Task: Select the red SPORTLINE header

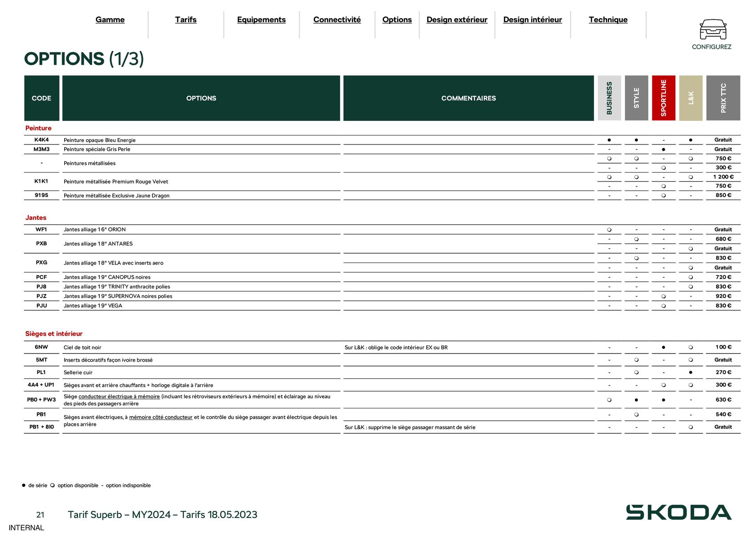Action: [x=664, y=98]
